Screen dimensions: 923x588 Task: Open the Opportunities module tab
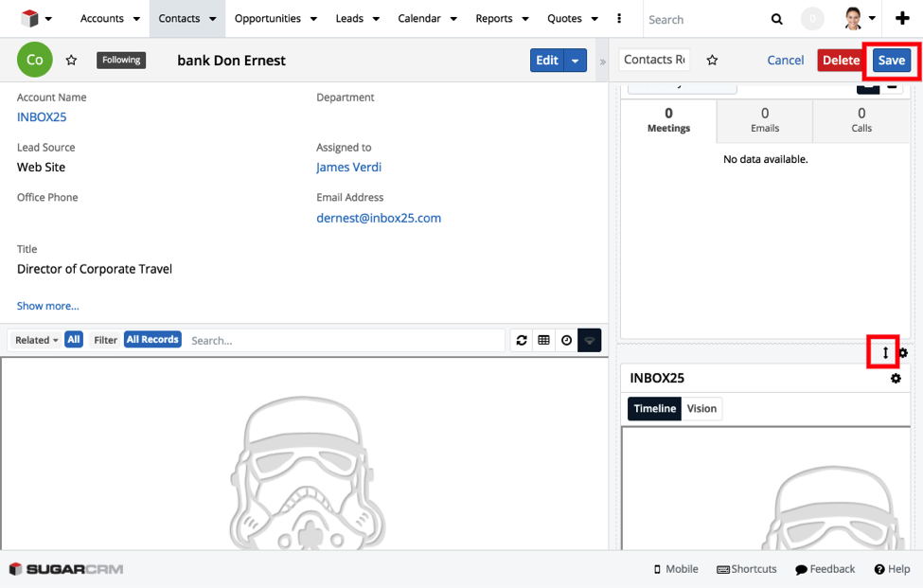(x=267, y=18)
